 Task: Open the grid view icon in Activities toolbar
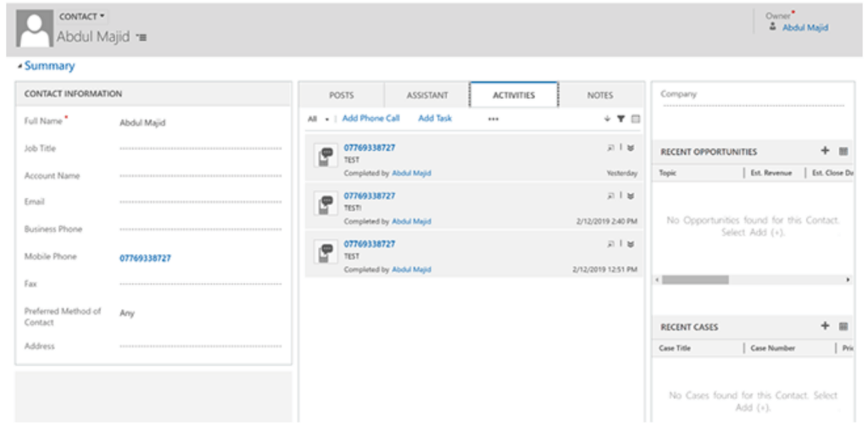click(636, 119)
